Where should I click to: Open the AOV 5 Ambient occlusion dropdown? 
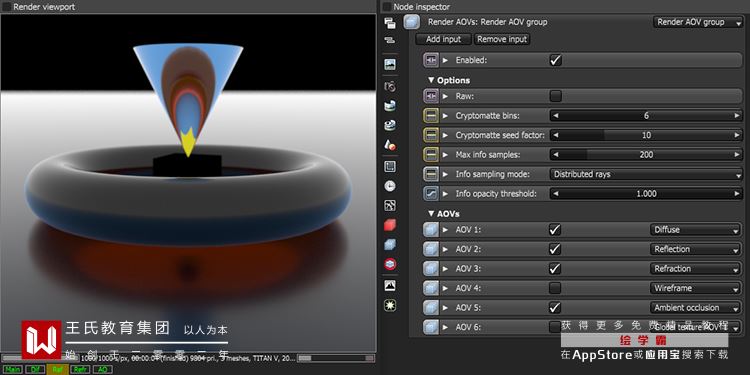click(695, 308)
